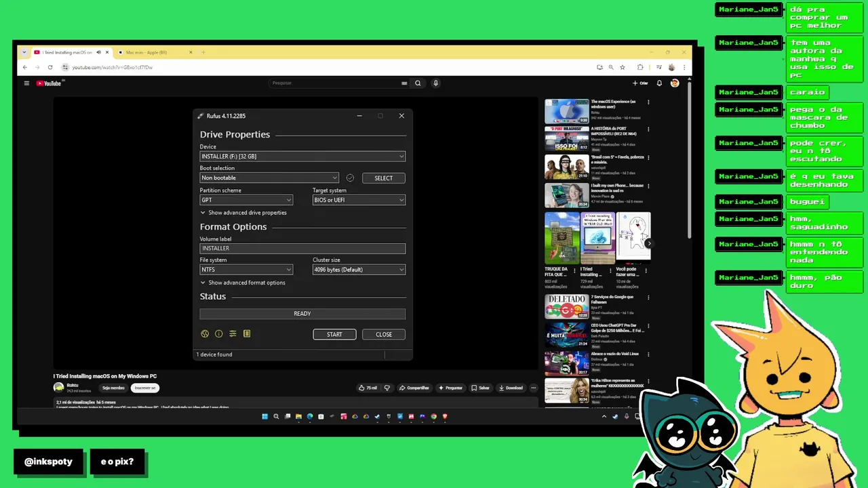Mute the YouTube tab audio icon

98,52
